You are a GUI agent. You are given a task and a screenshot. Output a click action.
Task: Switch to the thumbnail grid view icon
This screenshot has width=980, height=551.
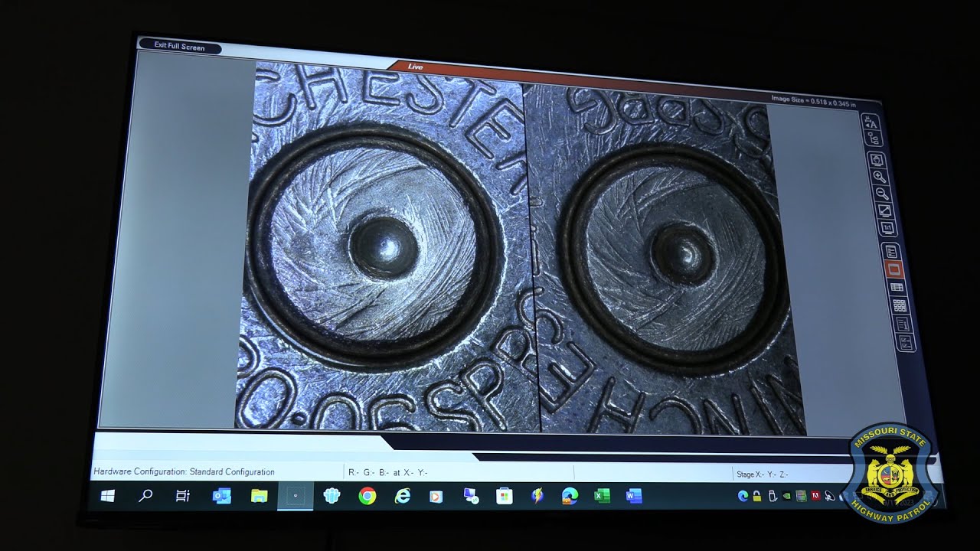(900, 305)
